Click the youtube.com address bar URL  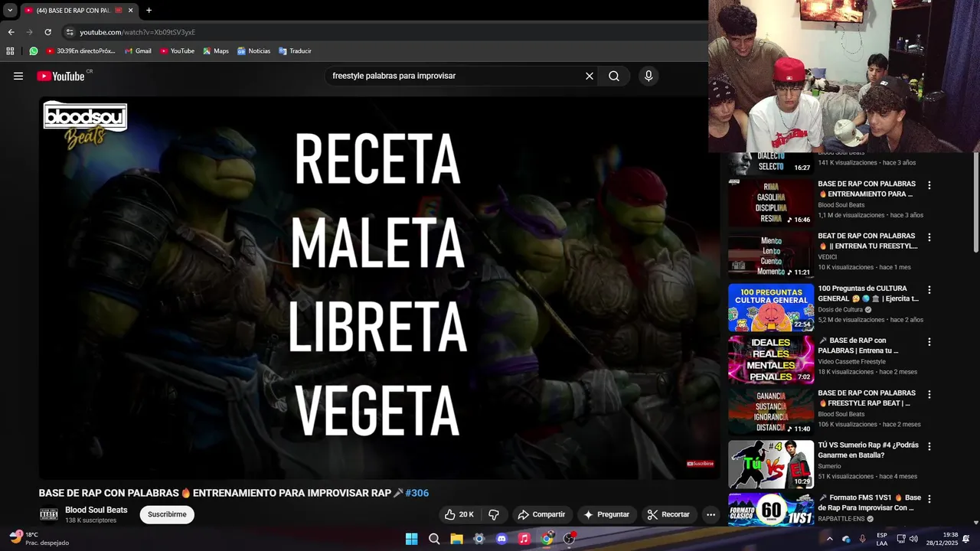138,32
